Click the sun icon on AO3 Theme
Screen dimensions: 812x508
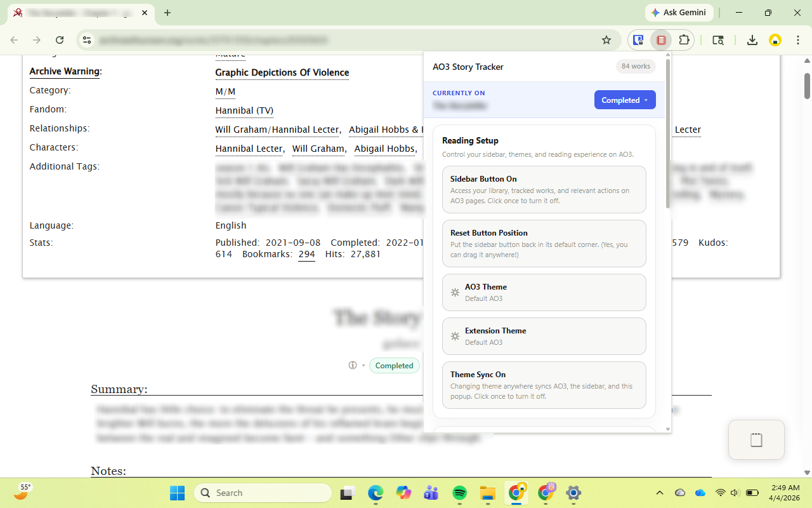click(x=455, y=293)
